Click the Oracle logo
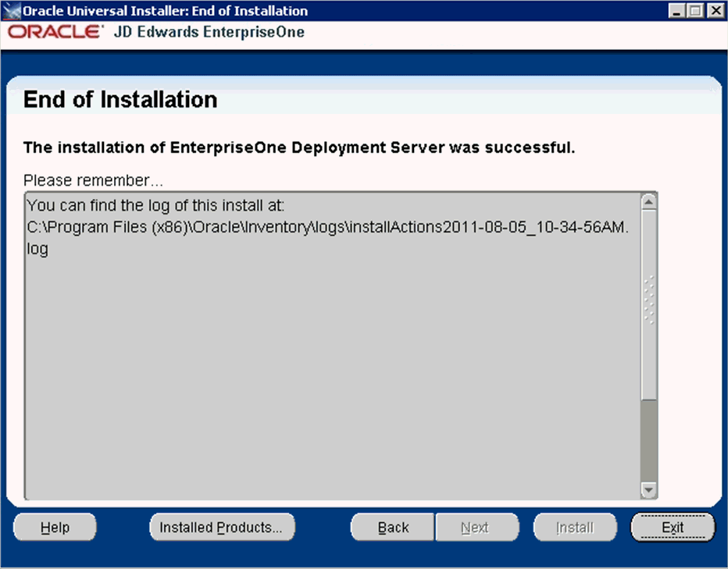 pos(55,32)
